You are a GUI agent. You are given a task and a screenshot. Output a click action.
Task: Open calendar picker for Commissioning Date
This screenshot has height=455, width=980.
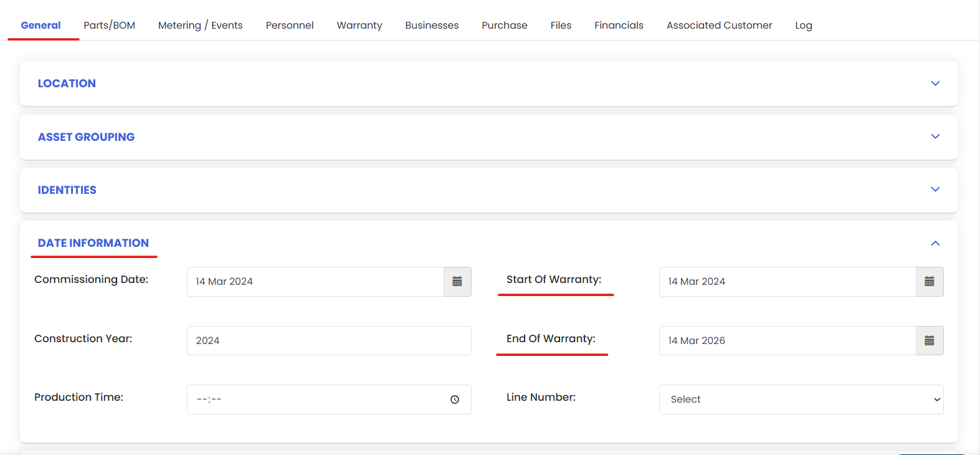[x=457, y=282]
